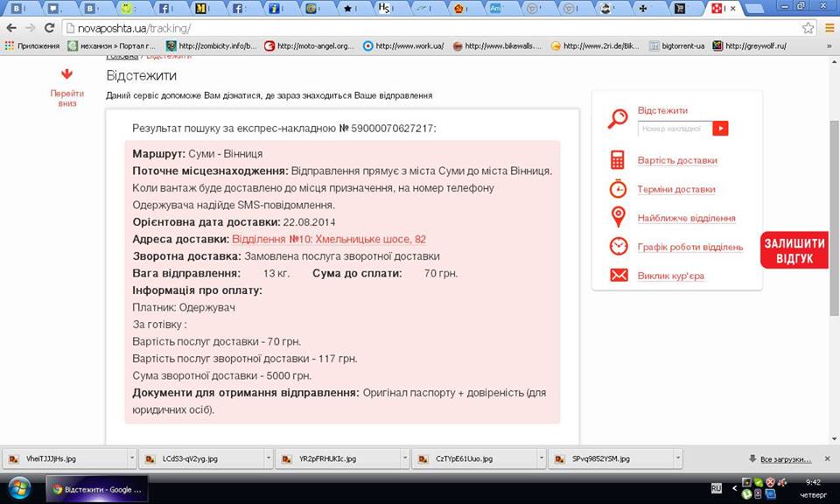Click the red down arrow above Перейти вниз
The width and height of the screenshot is (840, 504).
pyautogui.click(x=67, y=73)
